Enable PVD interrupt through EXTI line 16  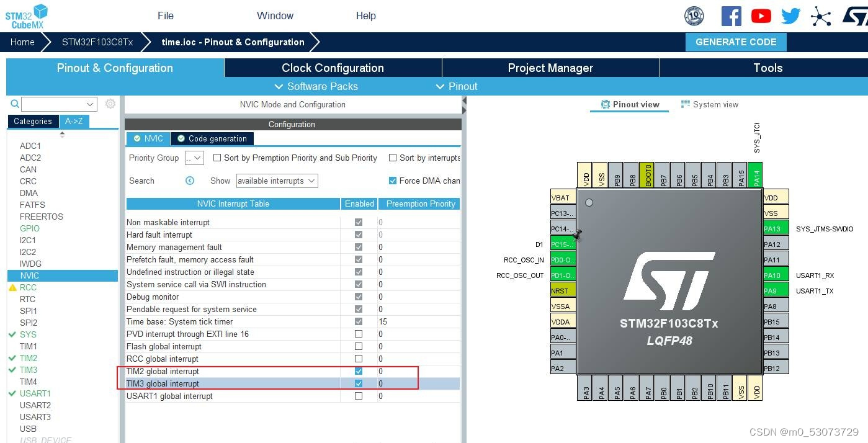click(x=359, y=334)
